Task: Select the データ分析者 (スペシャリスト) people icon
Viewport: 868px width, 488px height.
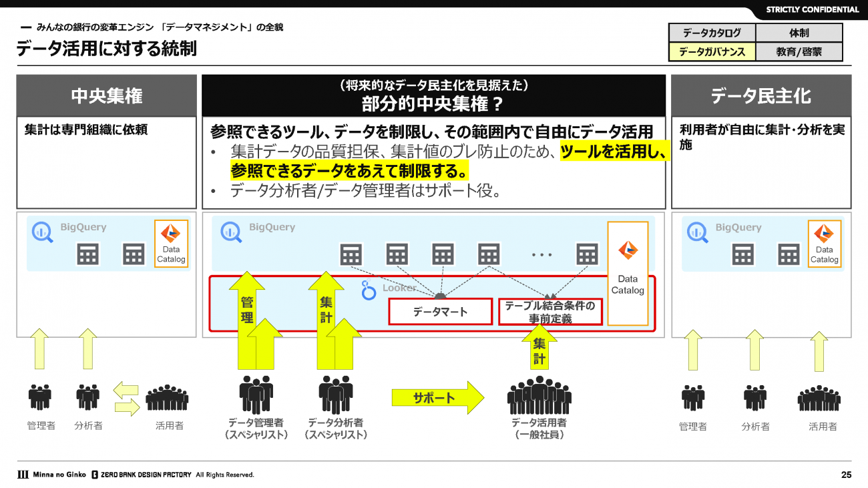Action: pos(335,395)
